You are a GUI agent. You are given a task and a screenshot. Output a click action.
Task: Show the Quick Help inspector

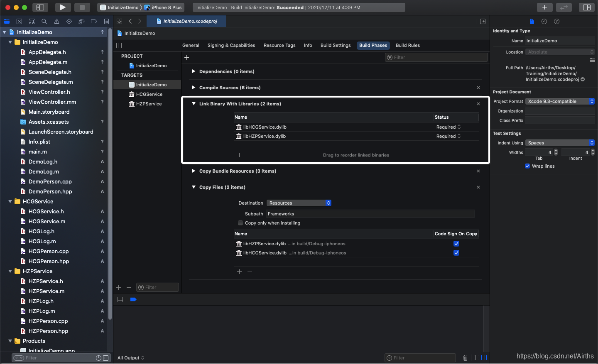point(556,21)
